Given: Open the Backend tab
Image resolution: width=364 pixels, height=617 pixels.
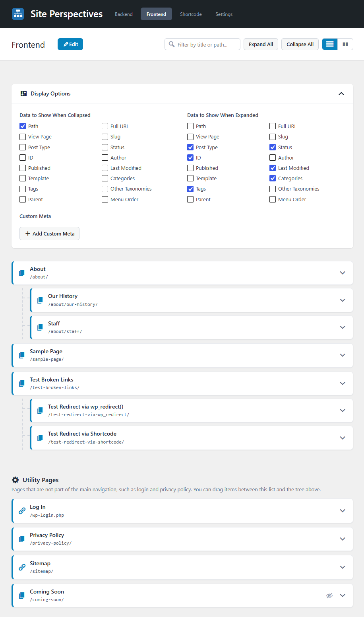Looking at the screenshot, I should coord(124,14).
